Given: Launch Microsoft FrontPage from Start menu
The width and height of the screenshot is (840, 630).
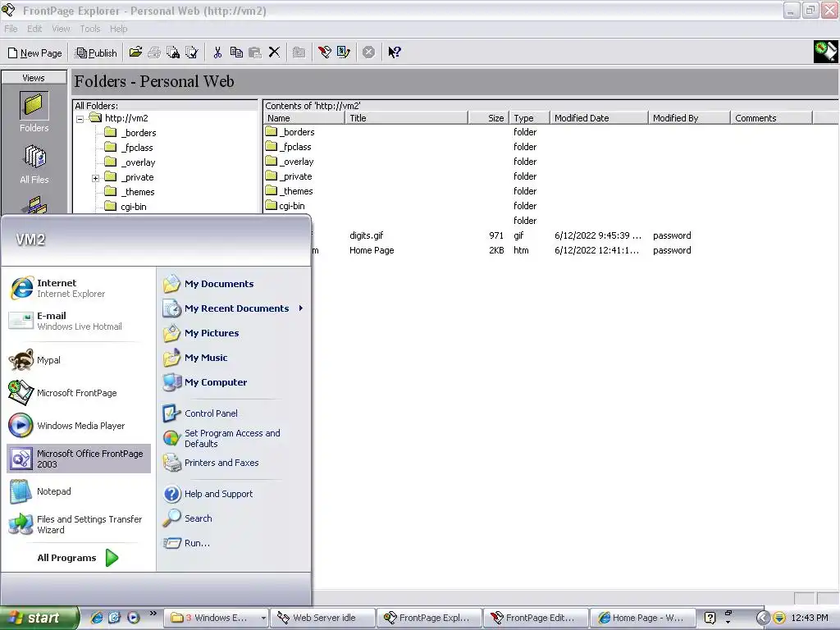Looking at the screenshot, I should click(78, 393).
